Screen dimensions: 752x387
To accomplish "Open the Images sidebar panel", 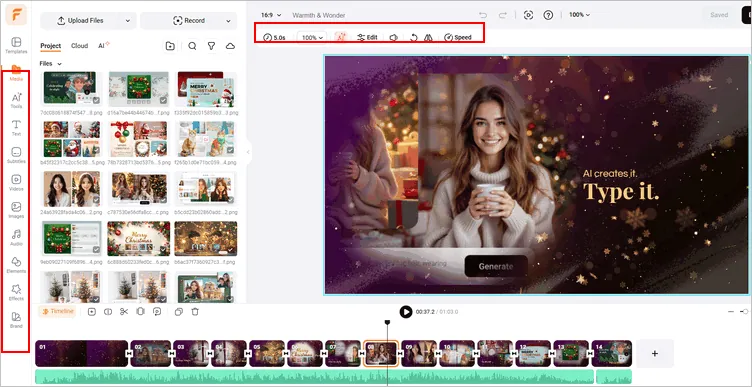I will (x=16, y=210).
